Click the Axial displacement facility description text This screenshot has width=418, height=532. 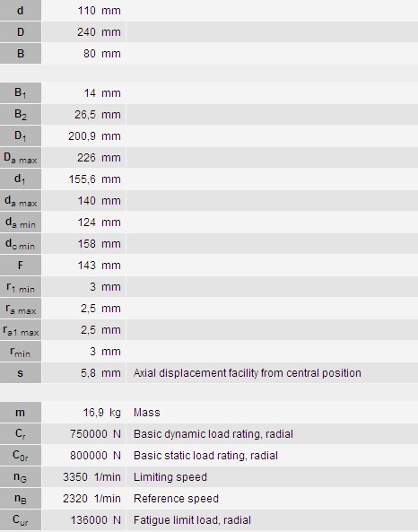[x=247, y=373]
